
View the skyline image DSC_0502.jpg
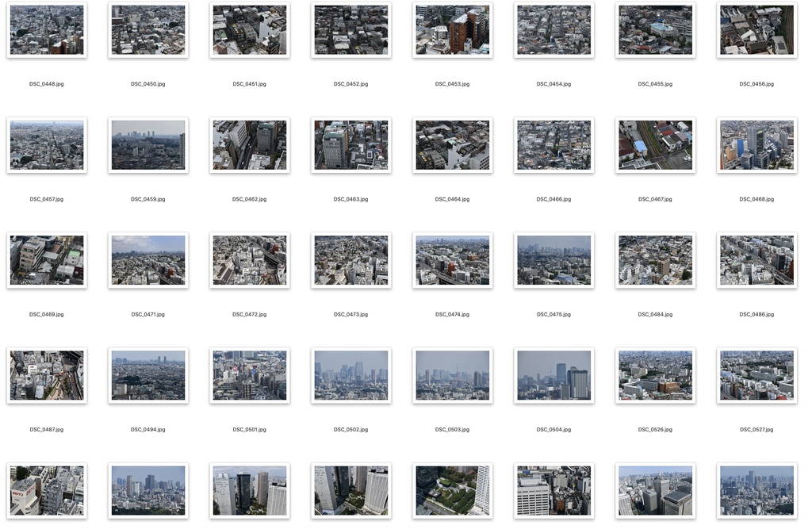tap(350, 375)
